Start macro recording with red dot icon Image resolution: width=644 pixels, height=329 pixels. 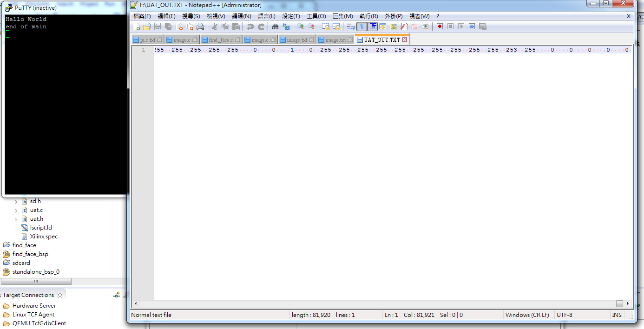pyautogui.click(x=440, y=26)
